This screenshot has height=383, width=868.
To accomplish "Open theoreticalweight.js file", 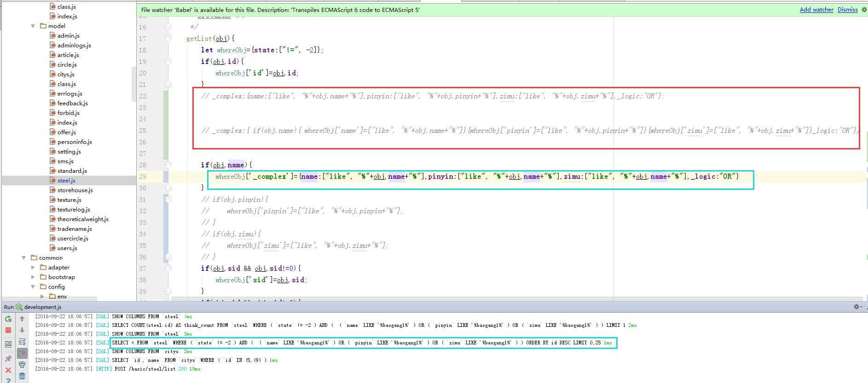I will tap(83, 219).
